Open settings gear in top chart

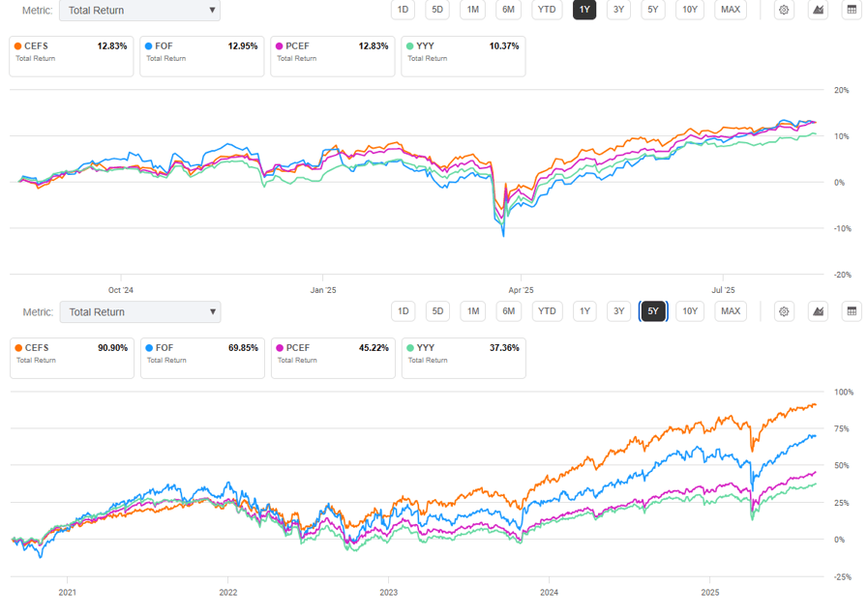tap(784, 11)
